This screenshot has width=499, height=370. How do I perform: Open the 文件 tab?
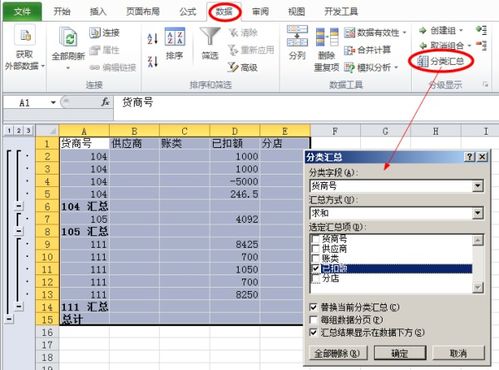(22, 12)
